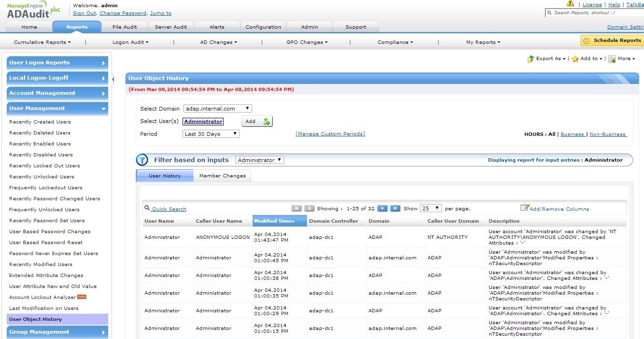The height and width of the screenshot is (339, 644).
Task: Click the funnel filter icon
Action: coord(142,160)
